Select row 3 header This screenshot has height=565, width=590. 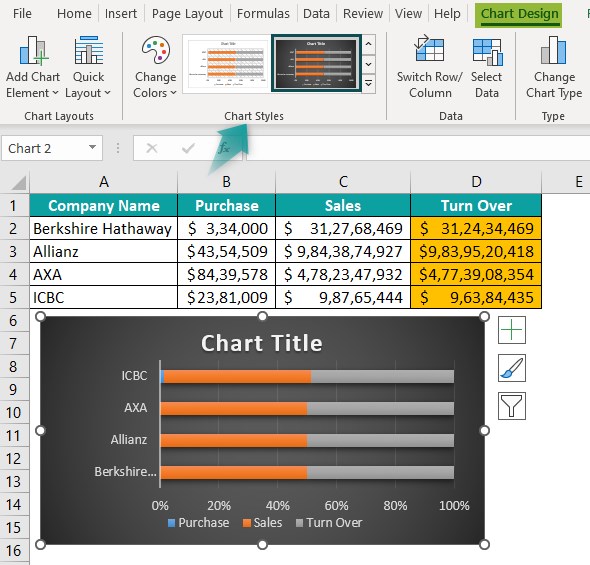14,251
